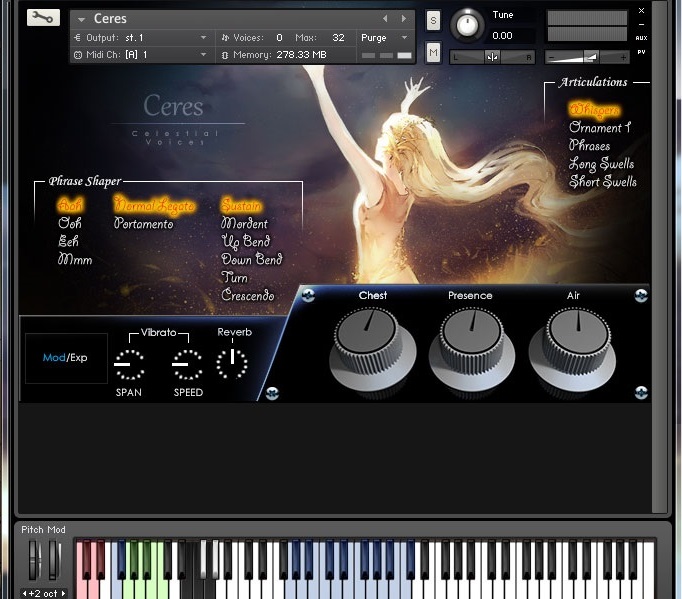Click the volume plus button

(x=623, y=57)
